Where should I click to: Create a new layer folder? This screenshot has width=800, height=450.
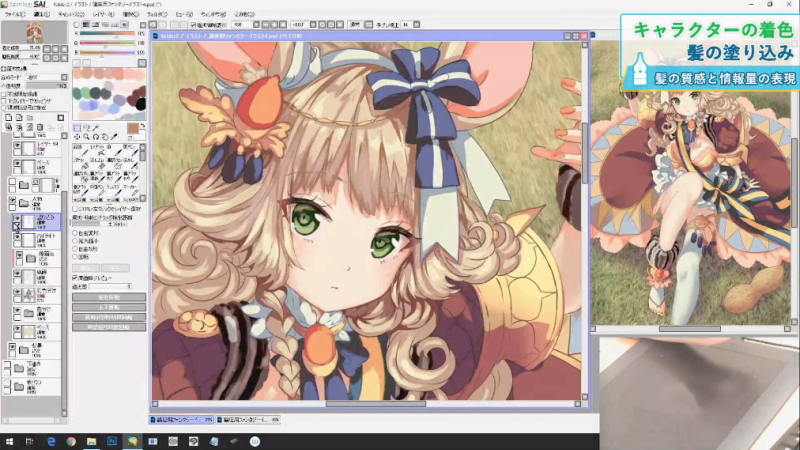[29, 118]
